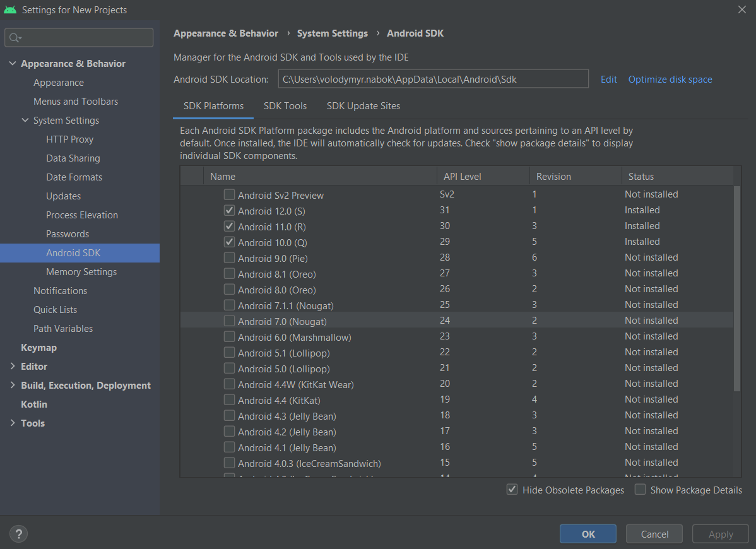Collapse the System Settings tree node
The width and height of the screenshot is (756, 549).
[x=25, y=120]
